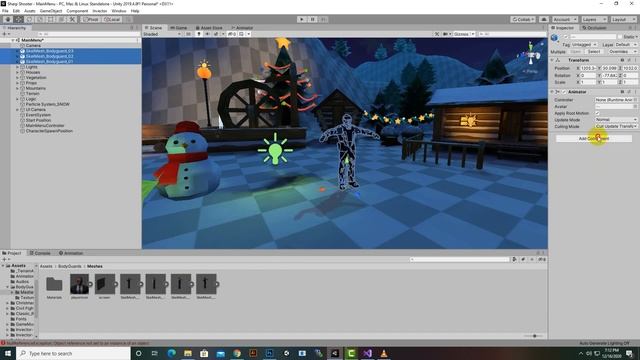This screenshot has height=360, width=640.
Task: Toggle the Static checkbox in Inspector
Action: point(620,37)
